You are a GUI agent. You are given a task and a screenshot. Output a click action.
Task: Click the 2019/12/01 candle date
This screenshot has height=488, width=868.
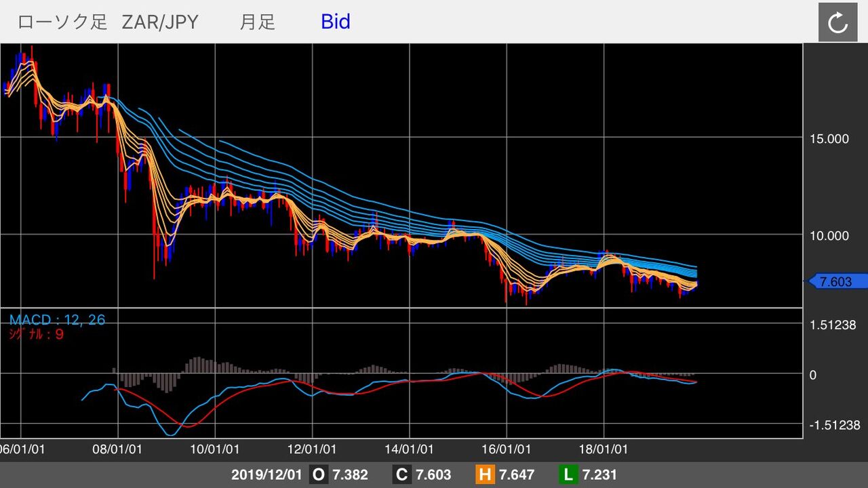pyautogui.click(x=266, y=475)
